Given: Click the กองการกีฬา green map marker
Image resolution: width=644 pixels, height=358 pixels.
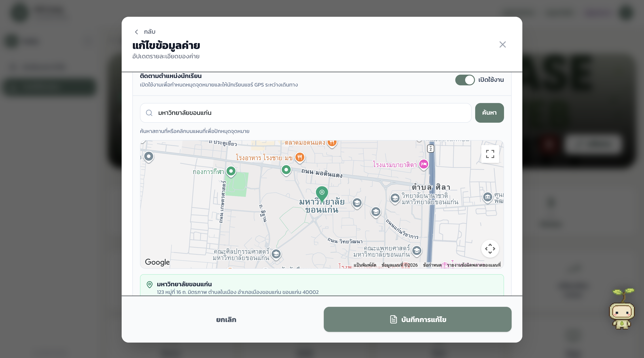Looking at the screenshot, I should click(231, 172).
